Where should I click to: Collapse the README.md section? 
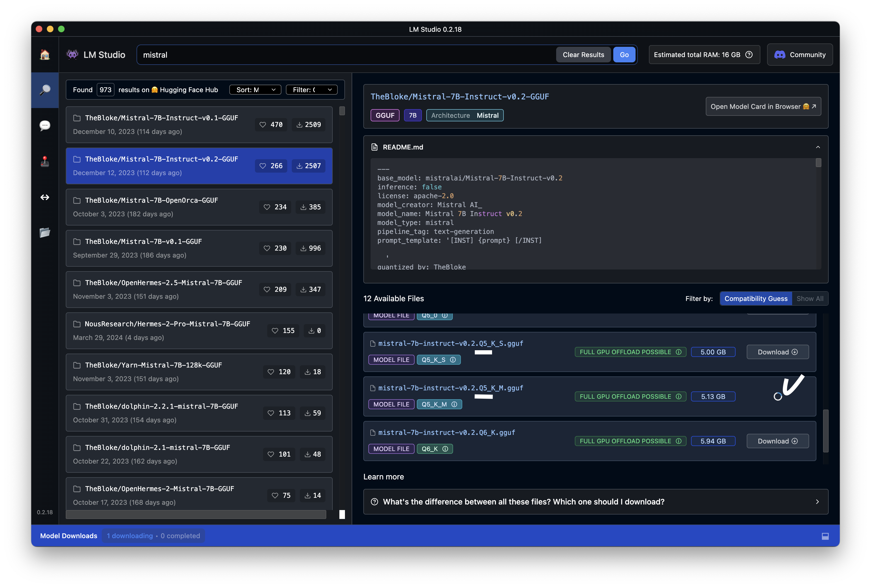(x=818, y=147)
